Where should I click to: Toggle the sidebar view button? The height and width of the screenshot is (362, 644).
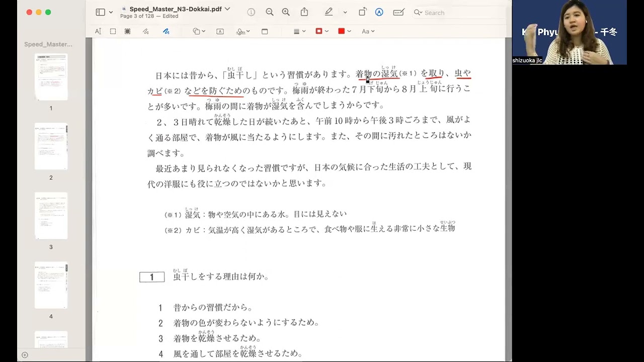[100, 13]
